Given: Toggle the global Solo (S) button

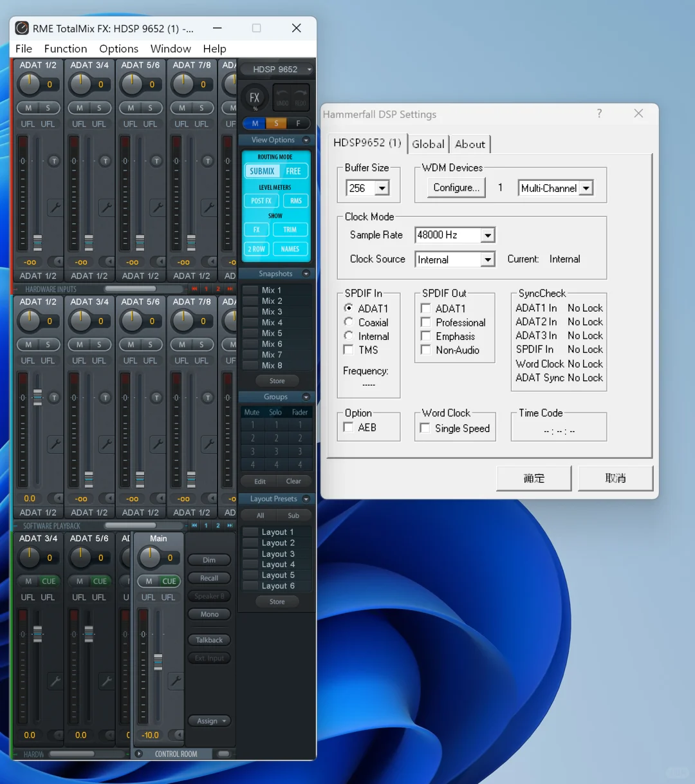Looking at the screenshot, I should [276, 123].
